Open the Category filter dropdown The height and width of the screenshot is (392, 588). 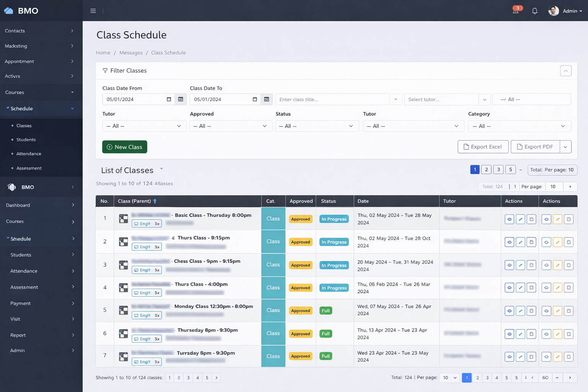519,126
